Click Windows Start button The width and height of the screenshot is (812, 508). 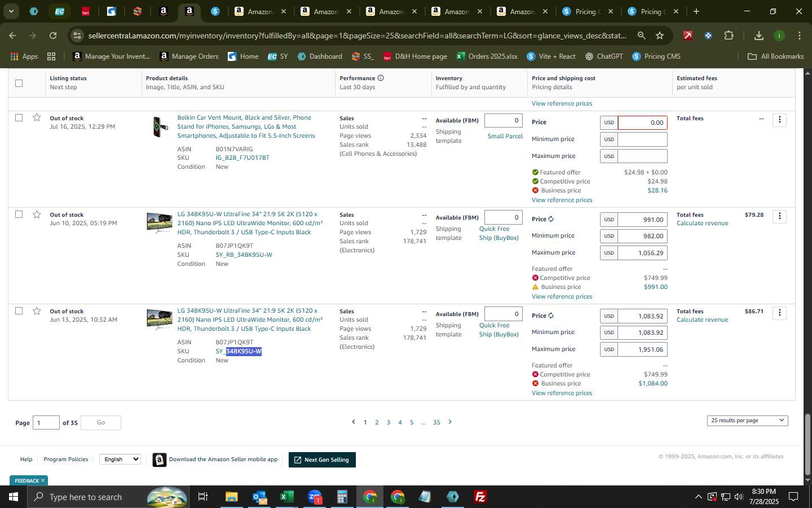coord(14,497)
